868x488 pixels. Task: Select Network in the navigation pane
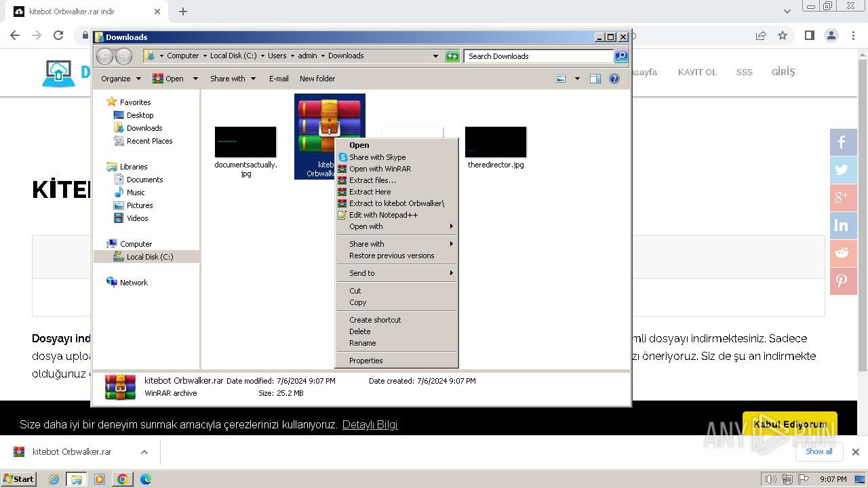(x=134, y=283)
